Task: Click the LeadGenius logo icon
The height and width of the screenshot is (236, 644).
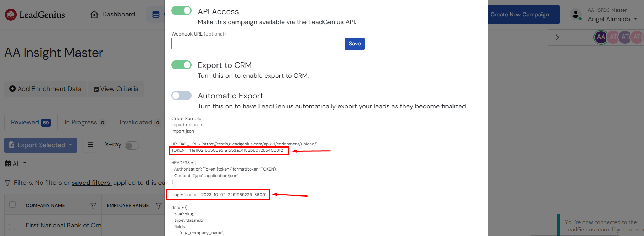Action: [x=11, y=15]
